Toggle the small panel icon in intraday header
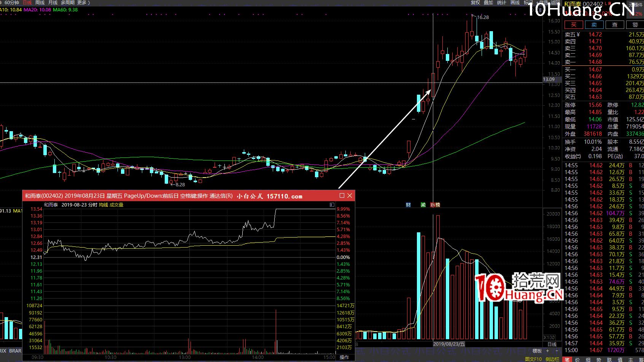This screenshot has height=362, width=644. coord(332,205)
